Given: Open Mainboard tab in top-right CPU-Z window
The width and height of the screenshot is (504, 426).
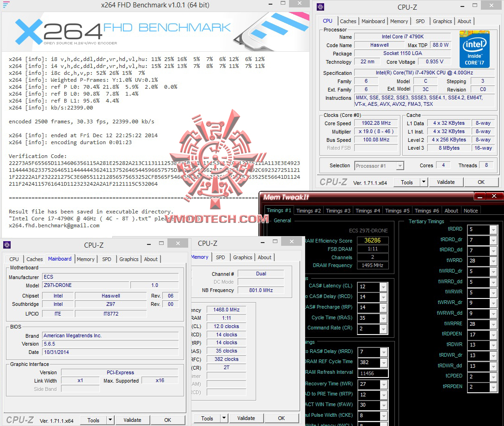Looking at the screenshot, I should pos(373,21).
